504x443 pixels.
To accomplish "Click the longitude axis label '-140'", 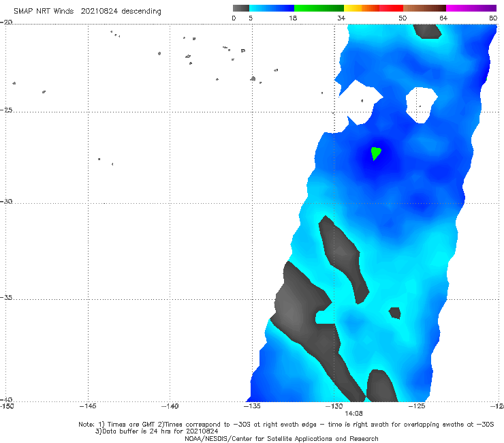I will tap(170, 406).
